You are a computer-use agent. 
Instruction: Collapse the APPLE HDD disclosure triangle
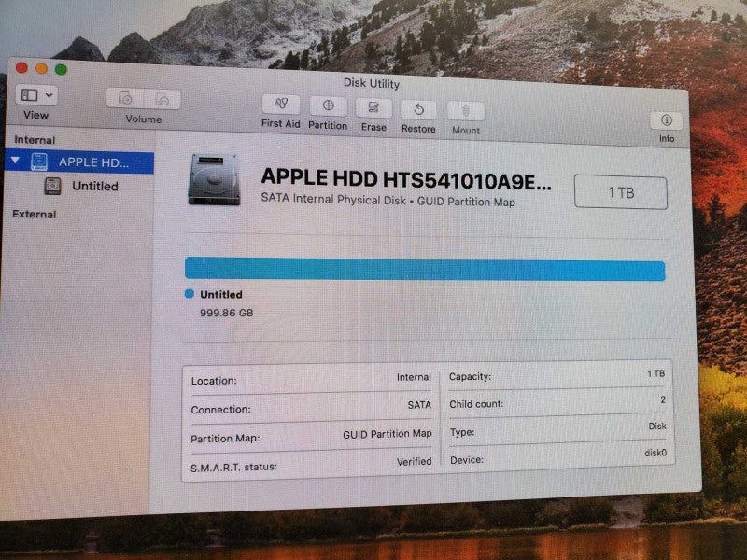pyautogui.click(x=16, y=161)
